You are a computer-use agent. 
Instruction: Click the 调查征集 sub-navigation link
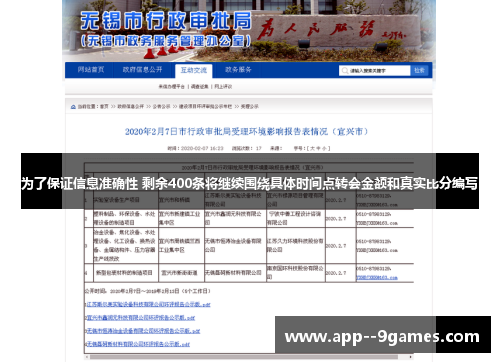200,87
